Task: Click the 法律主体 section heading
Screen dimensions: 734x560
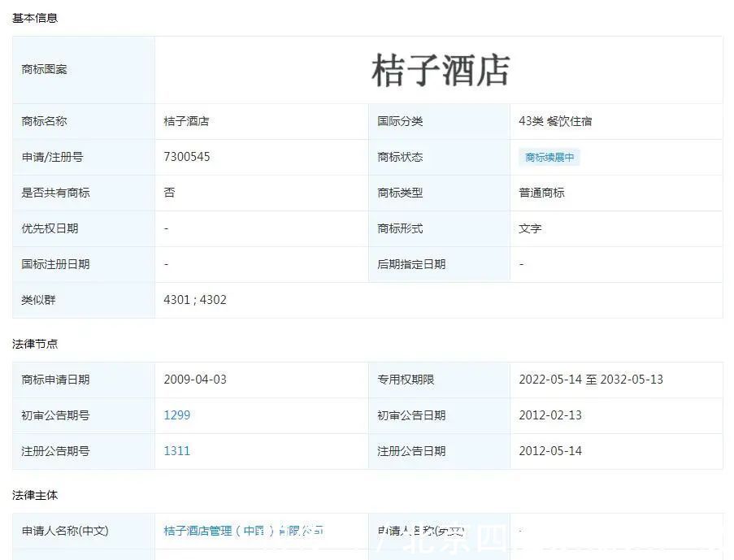Action: tap(35, 495)
